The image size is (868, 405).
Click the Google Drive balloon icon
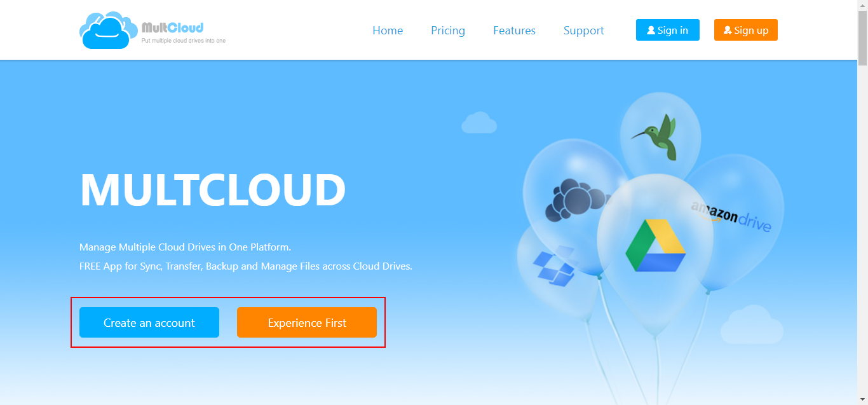click(x=655, y=246)
